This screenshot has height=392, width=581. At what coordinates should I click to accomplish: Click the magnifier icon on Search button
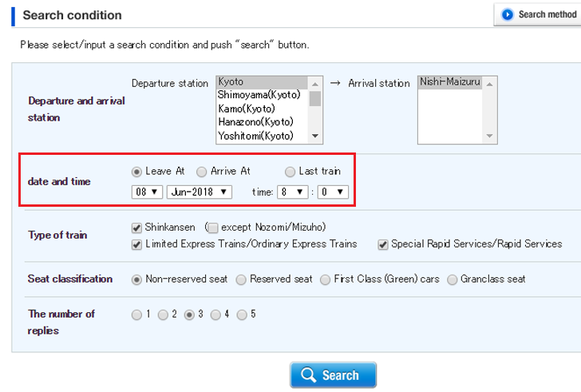coord(307,375)
